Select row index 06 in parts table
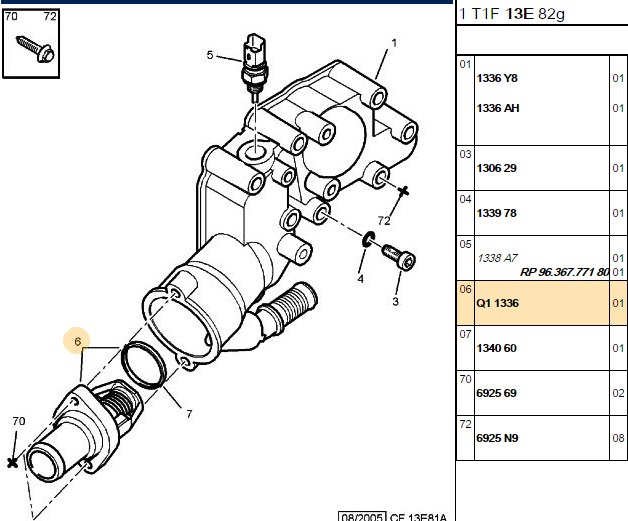 [x=465, y=289]
